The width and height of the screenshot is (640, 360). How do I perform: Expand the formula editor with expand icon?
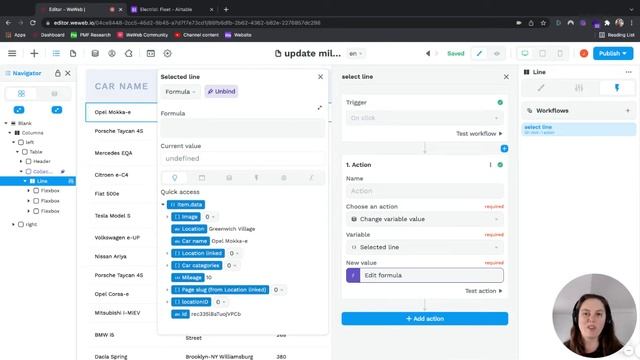pos(320,108)
